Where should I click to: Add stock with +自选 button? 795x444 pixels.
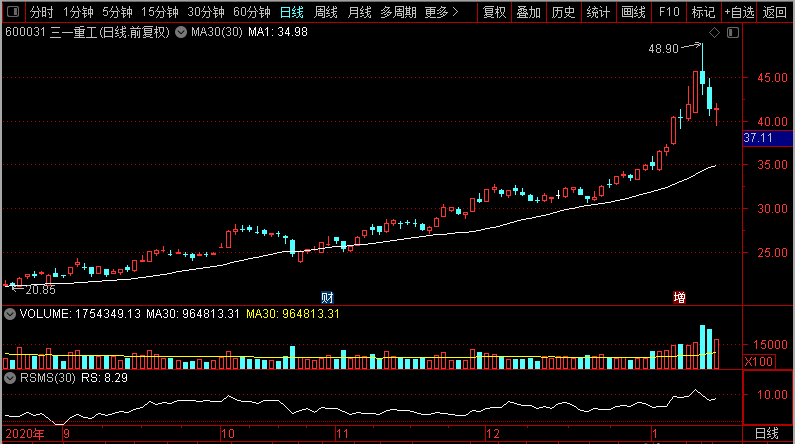(739, 12)
